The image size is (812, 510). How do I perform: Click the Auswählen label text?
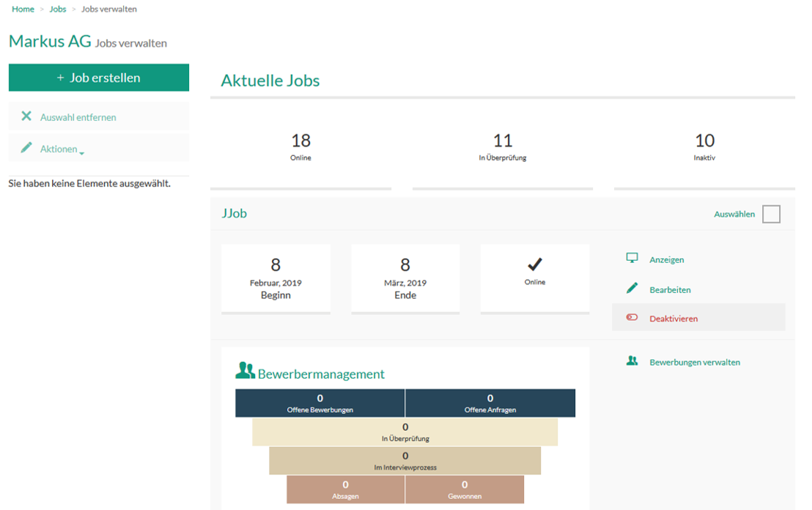tap(734, 214)
